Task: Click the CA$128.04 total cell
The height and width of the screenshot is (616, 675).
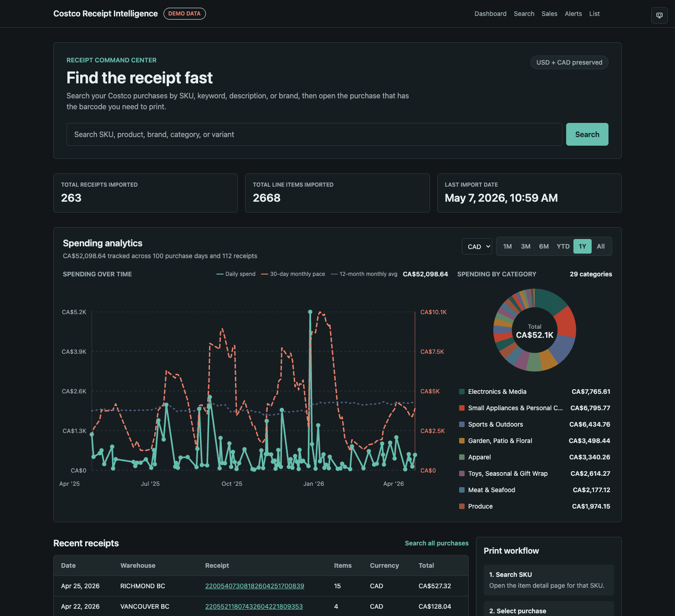Action: [435, 606]
